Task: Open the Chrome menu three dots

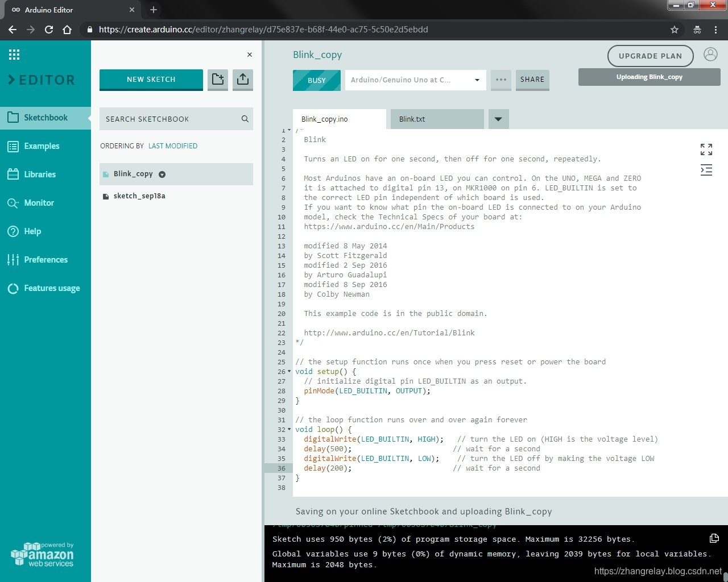Action: (x=716, y=30)
